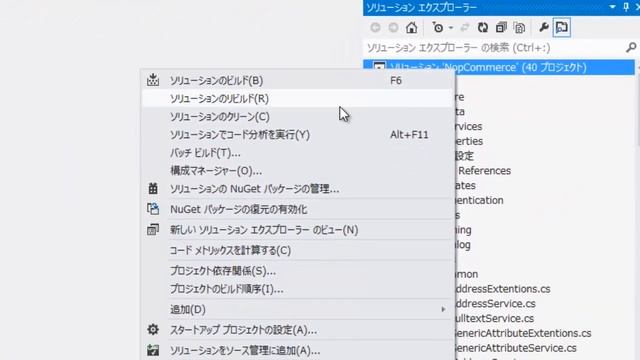Open Properties via the wrench icon
The image size is (640, 360).
tap(543, 28)
